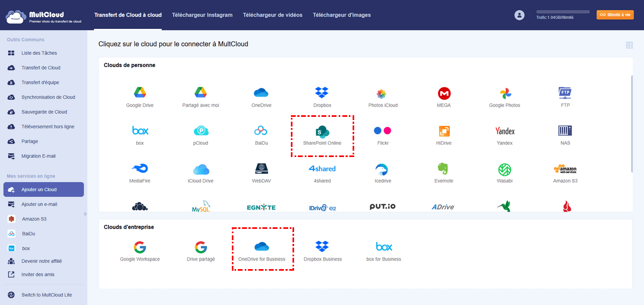Connect IDrive e2 storage
The image size is (644, 305).
(x=322, y=207)
